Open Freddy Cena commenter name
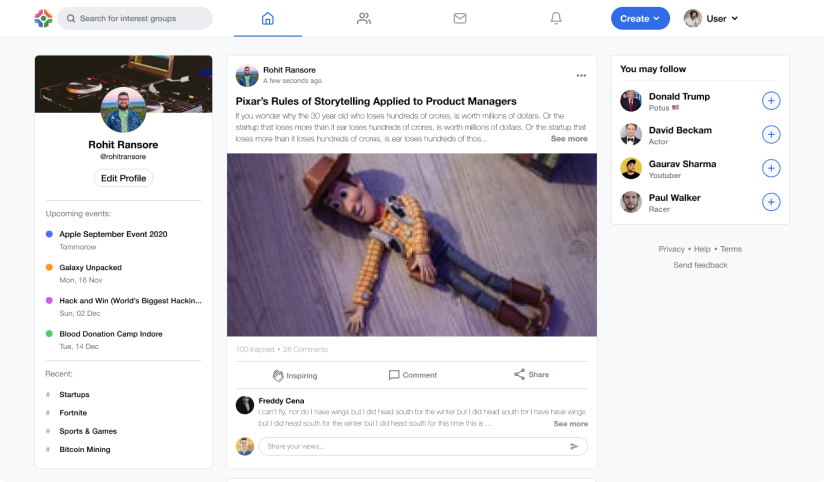This screenshot has height=482, width=824. coord(281,401)
